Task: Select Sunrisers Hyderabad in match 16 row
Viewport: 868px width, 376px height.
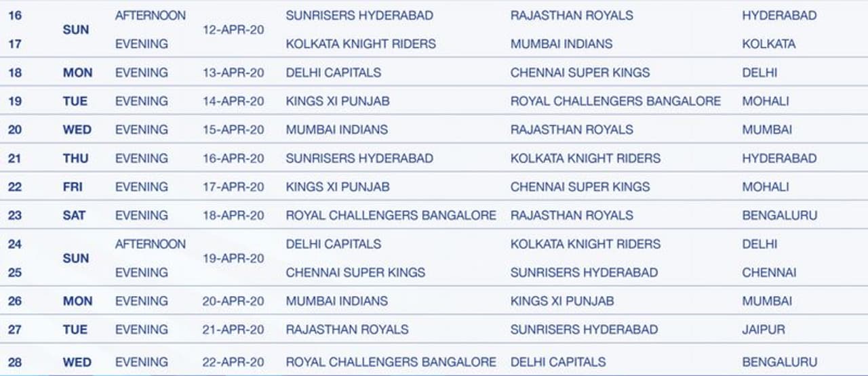Action: point(359,16)
